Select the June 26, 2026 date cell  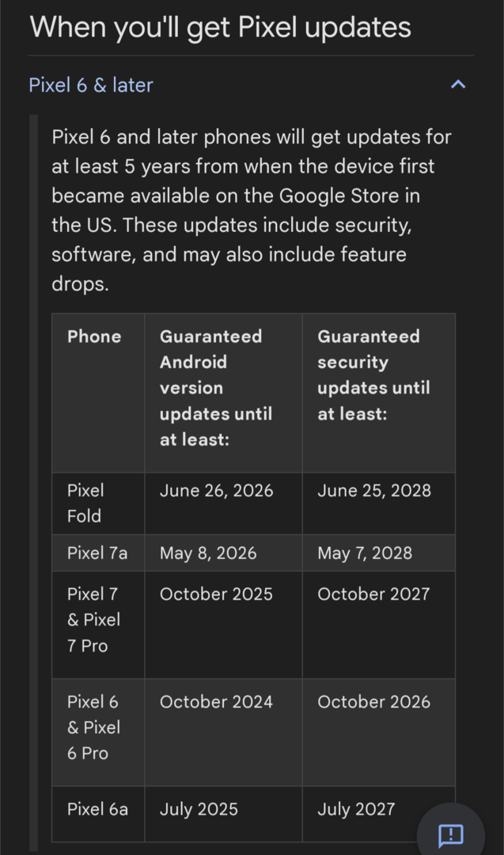click(x=216, y=491)
